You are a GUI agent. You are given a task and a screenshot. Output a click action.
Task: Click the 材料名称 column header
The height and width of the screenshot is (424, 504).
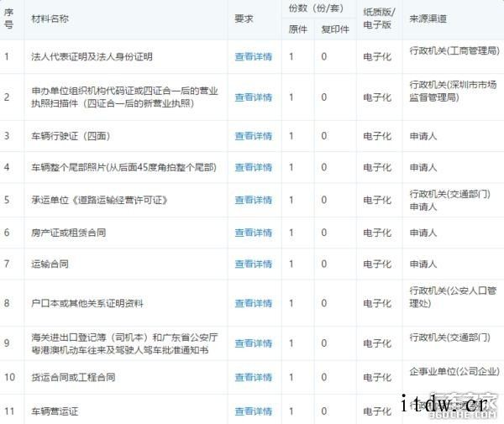[50, 18]
